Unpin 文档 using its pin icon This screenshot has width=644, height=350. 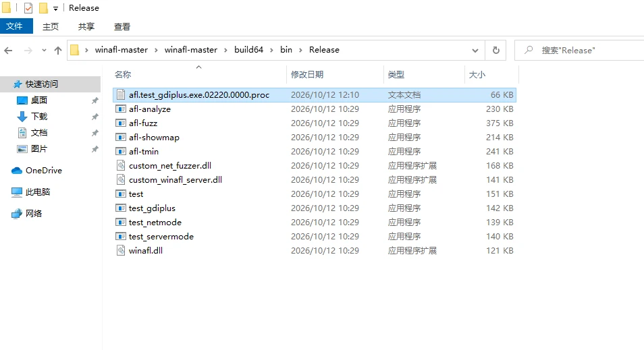pos(95,133)
